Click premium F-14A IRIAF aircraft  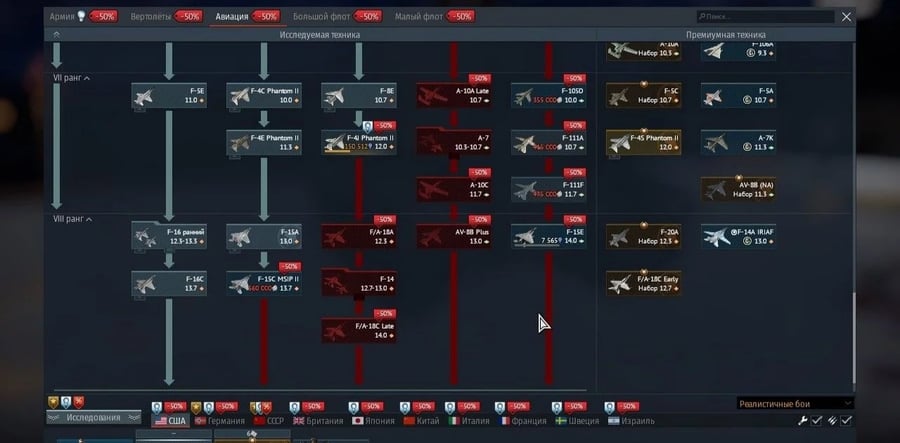click(738, 236)
